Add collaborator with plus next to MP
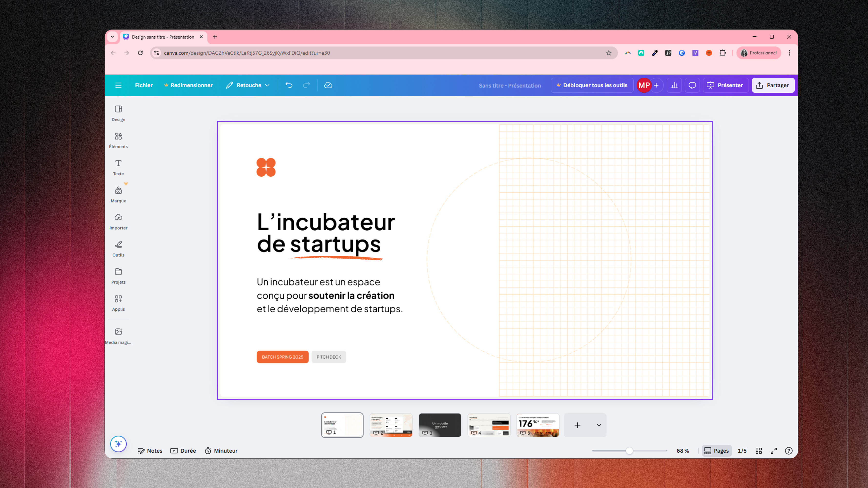This screenshot has height=488, width=868. [x=656, y=85]
